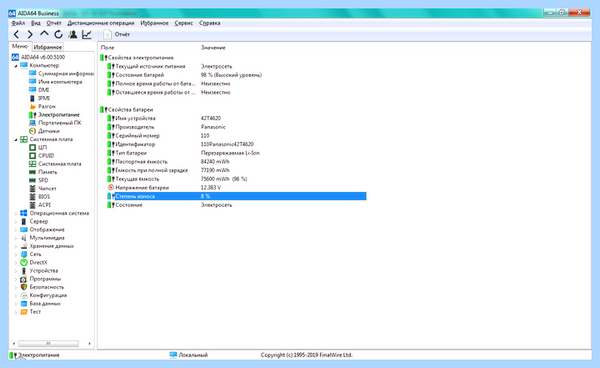Collapse the Системная плата parent node
Image resolution: width=600 pixels, height=368 pixels.
[x=16, y=140]
